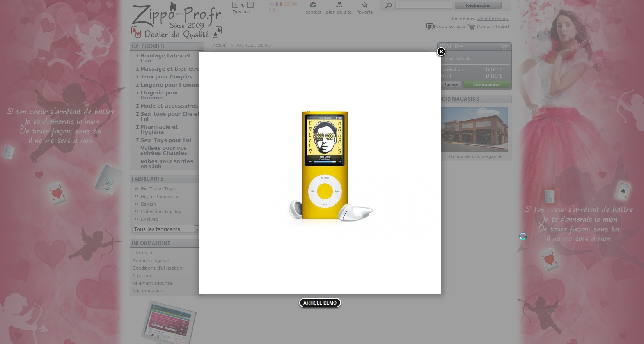
Task: Click the Rechercher search button
Action: pos(478,5)
